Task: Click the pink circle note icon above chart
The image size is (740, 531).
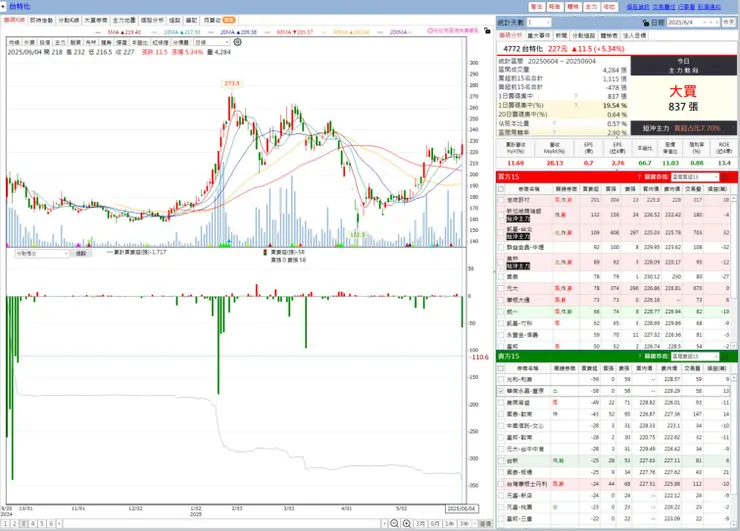Action: pos(430,31)
